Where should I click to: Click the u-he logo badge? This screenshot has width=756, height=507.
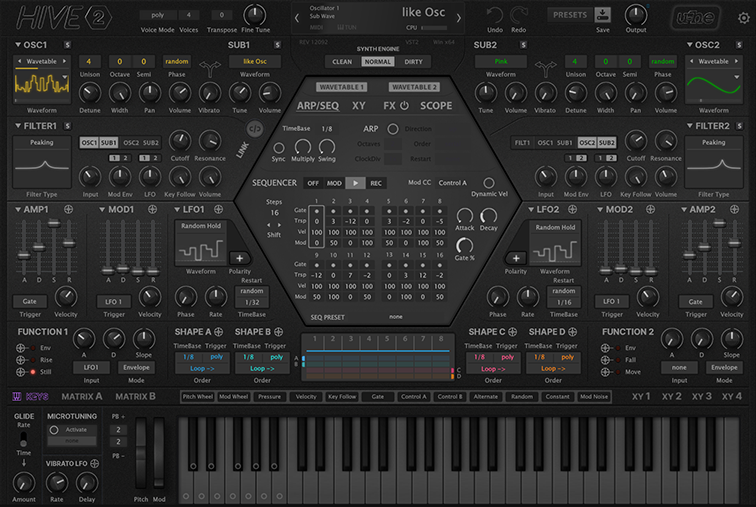point(695,18)
